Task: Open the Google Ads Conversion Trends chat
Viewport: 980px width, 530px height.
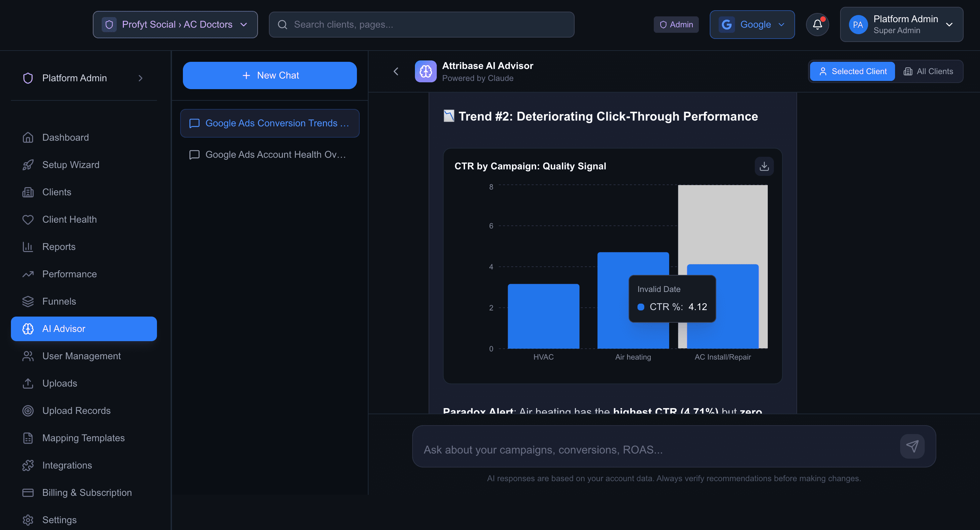Action: 269,123
